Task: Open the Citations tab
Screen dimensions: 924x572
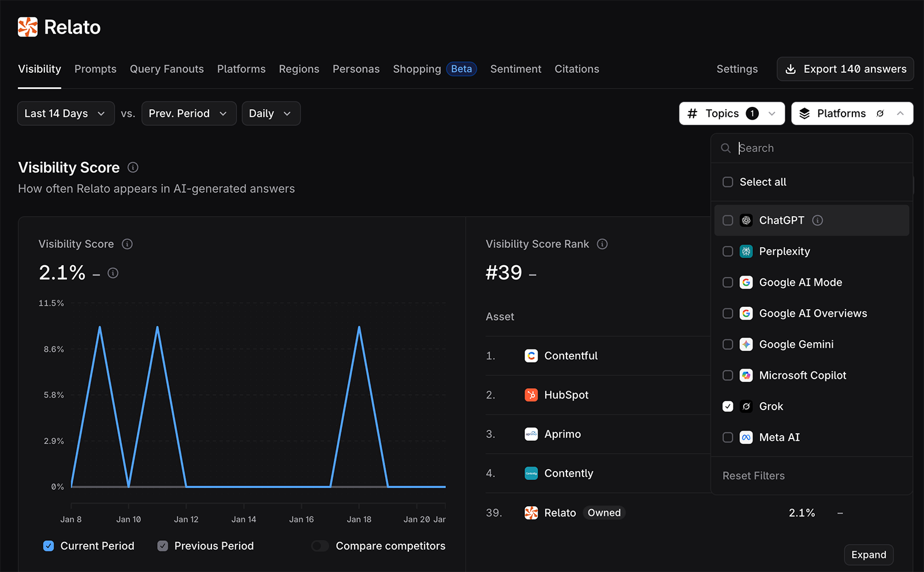Action: 576,69
